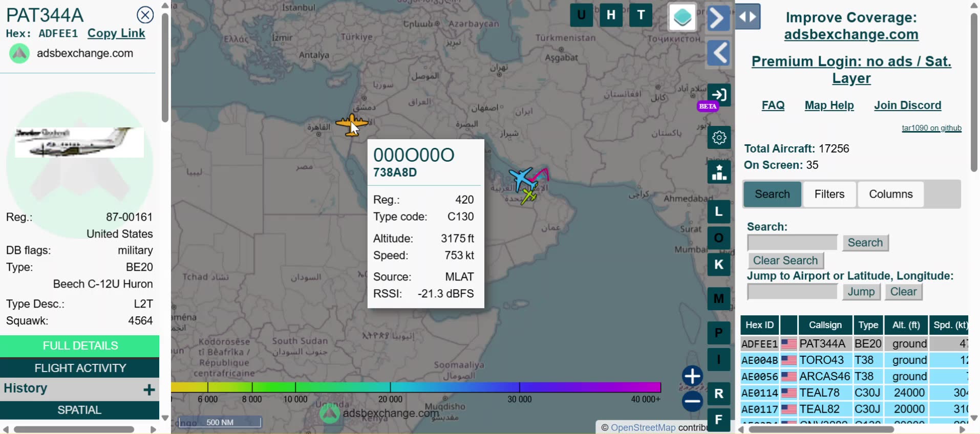Viewport: 980px width, 434px height.
Task: Open Premium Login link
Action: (851, 70)
